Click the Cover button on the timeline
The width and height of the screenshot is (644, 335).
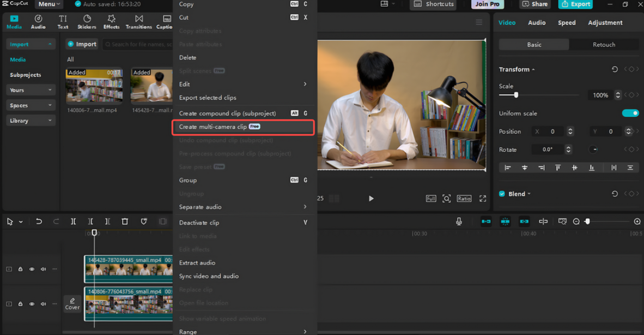click(x=72, y=304)
